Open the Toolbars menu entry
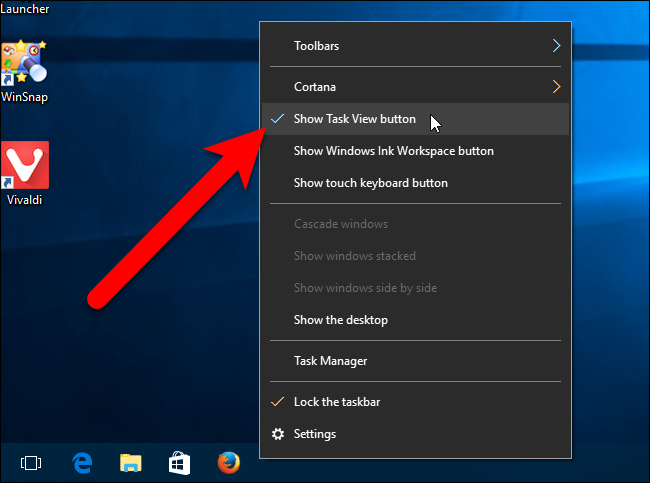Screen dimensions: 650x483 415,46
